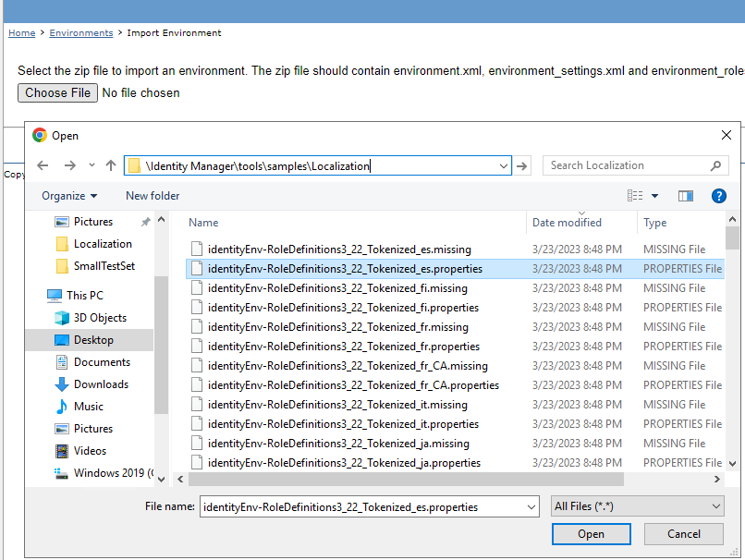This screenshot has height=560, width=745.
Task: Select SmallTestSet folder in sidebar
Action: [104, 266]
